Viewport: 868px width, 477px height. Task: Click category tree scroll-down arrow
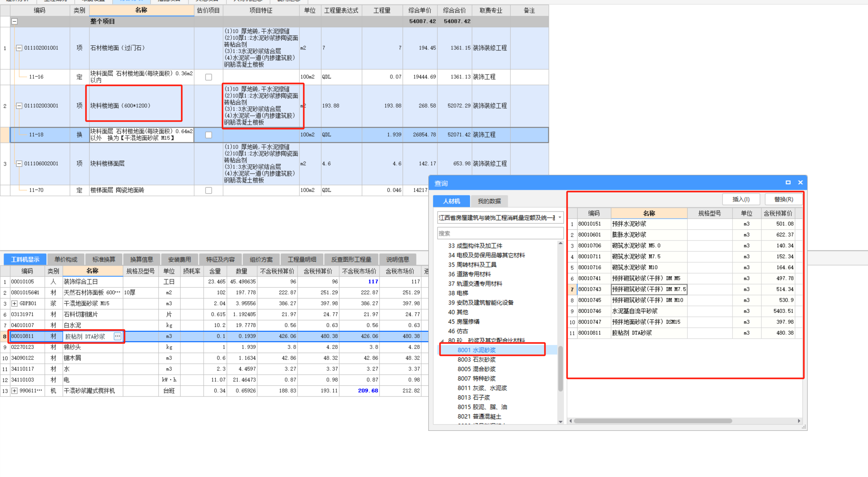point(560,422)
